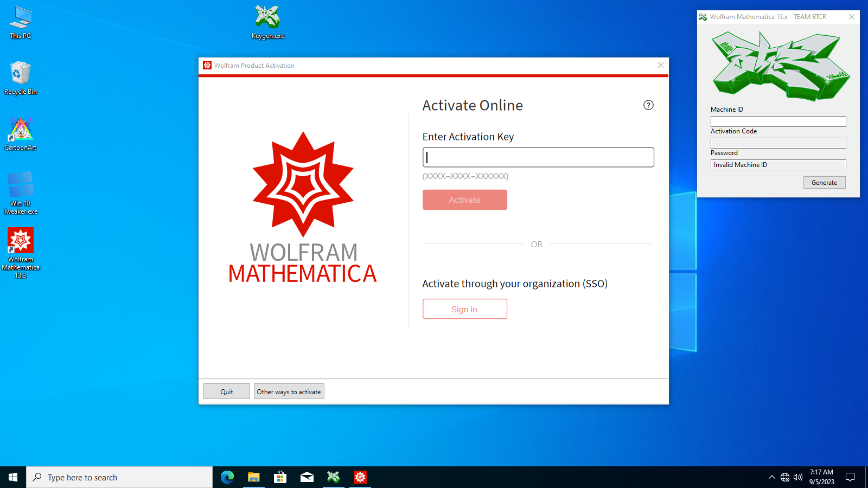
Task: Quit the Wolfram activation dialog
Action: [x=227, y=391]
